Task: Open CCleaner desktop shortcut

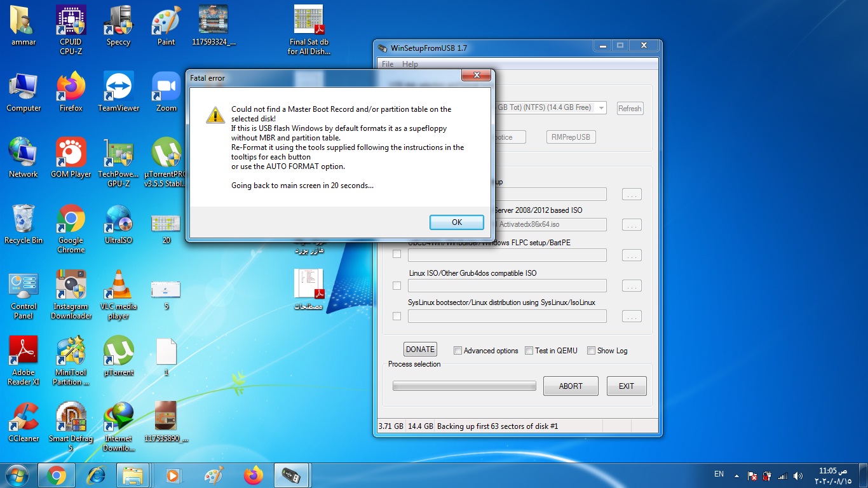Action: pyautogui.click(x=24, y=423)
